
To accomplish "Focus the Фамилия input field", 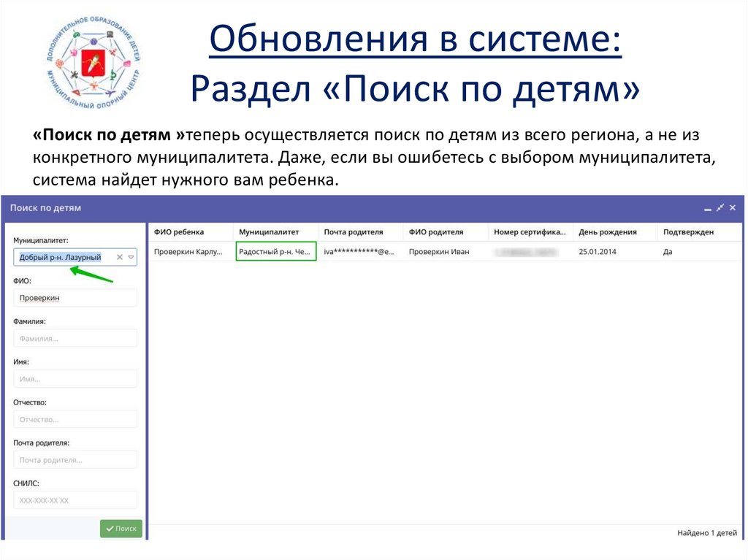I will click(75, 338).
